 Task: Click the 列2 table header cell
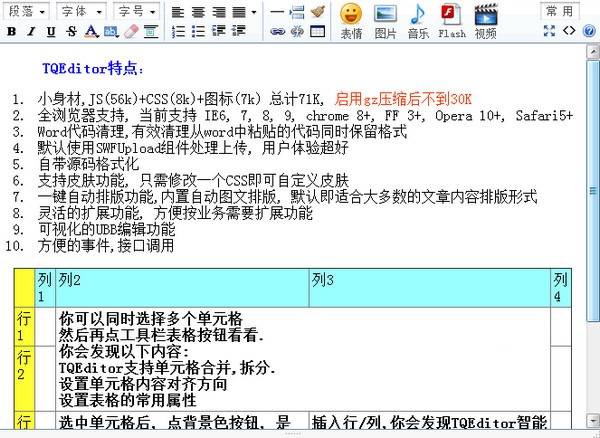click(182, 288)
